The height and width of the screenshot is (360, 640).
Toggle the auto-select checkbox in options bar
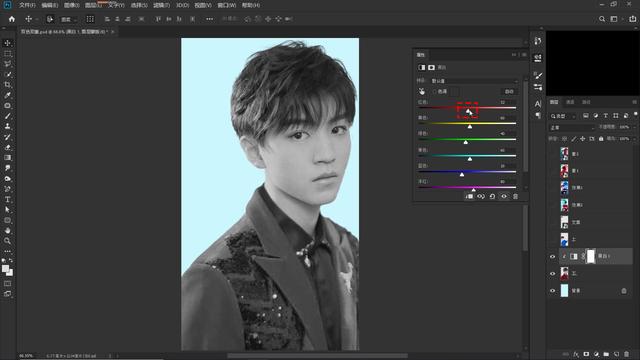tap(50, 19)
